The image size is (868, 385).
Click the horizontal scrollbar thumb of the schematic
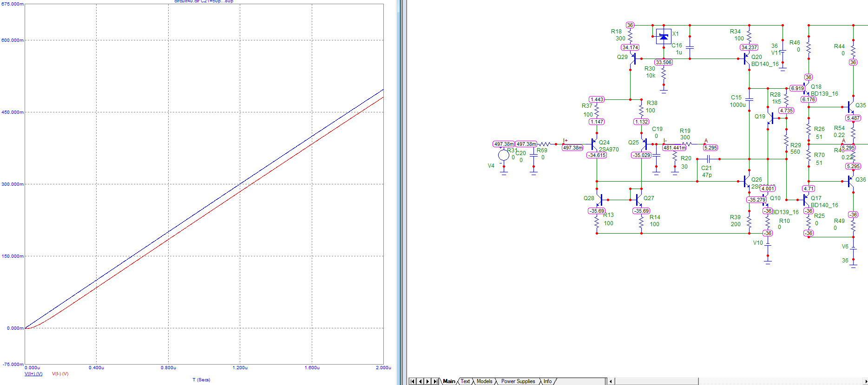coord(657,381)
